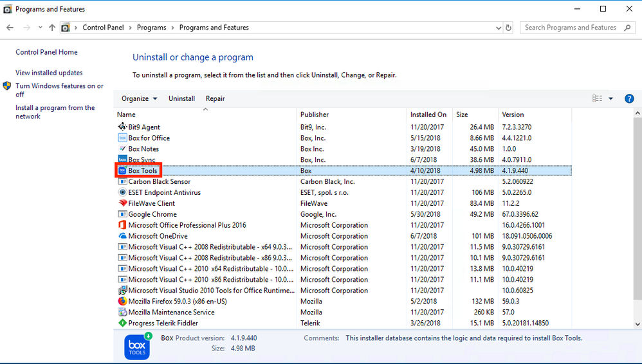Click Control Panel in the breadcrumb
The height and width of the screenshot is (364, 642).
pos(103,28)
